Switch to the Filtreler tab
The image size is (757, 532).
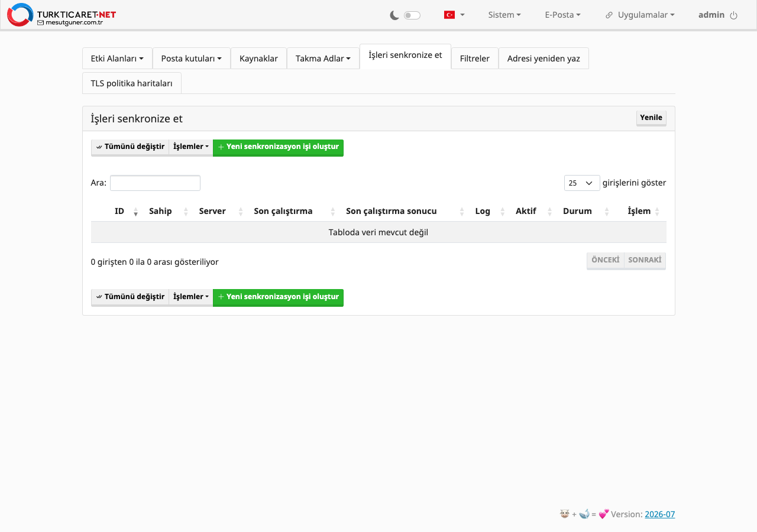point(475,59)
